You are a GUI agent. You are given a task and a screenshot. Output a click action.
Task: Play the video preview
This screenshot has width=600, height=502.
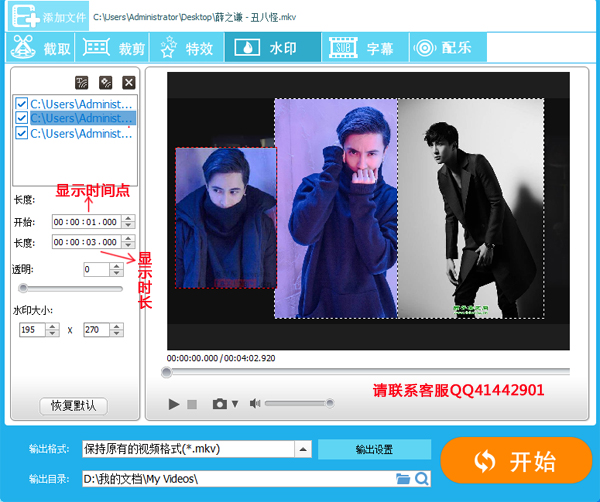coord(174,404)
